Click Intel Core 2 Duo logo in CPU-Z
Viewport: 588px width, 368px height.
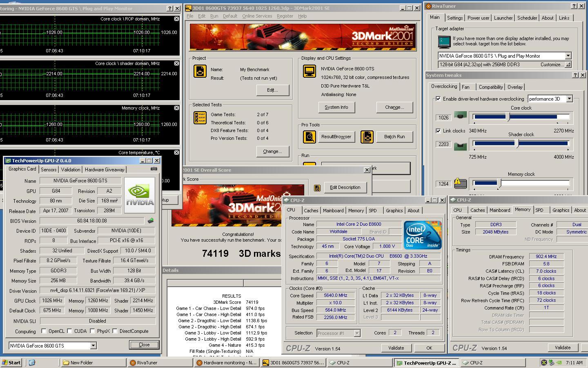423,235
